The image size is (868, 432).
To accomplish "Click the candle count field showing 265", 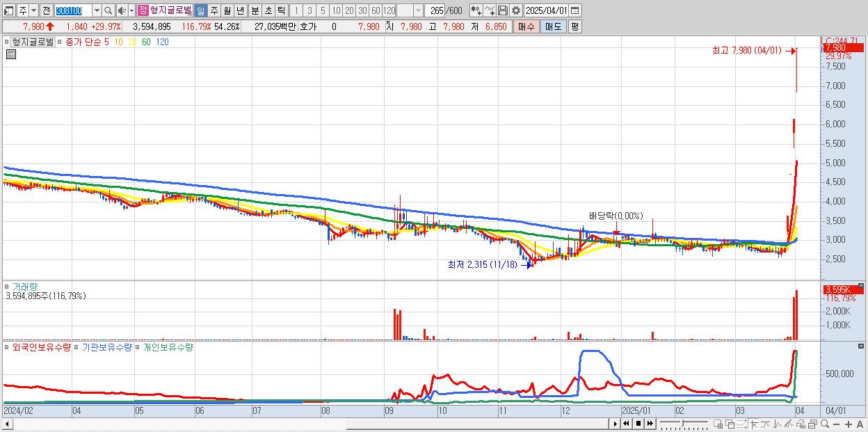I will [436, 10].
